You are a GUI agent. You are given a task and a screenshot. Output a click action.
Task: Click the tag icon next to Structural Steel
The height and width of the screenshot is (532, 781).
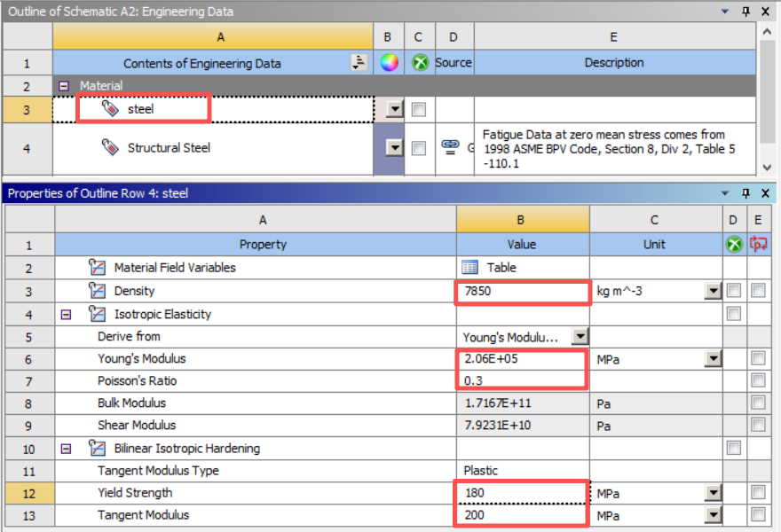point(109,147)
